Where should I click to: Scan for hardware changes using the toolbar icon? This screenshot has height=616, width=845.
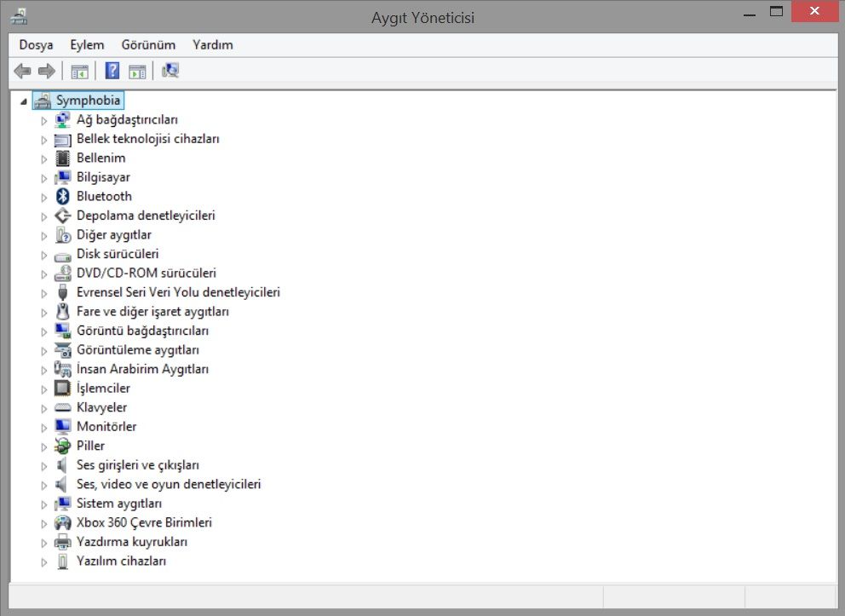point(170,71)
